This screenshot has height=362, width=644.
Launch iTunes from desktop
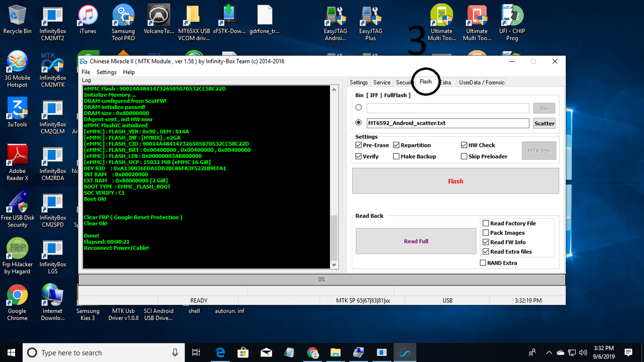pyautogui.click(x=88, y=20)
